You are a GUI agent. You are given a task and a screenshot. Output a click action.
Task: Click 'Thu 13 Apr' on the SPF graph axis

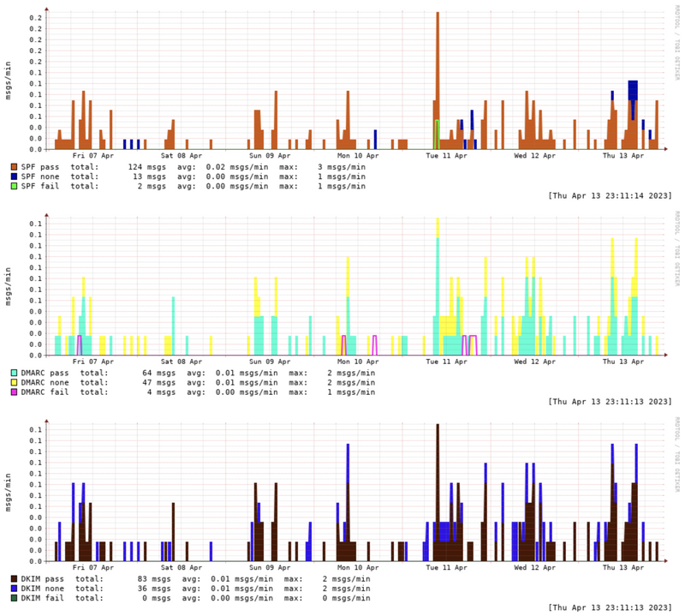[x=623, y=156]
